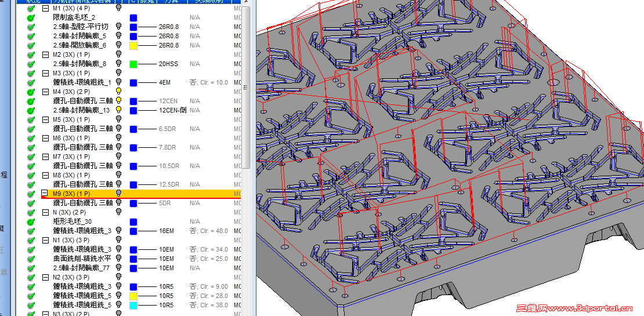Select procedure 2.5軸-封閉輪廓_5
The width and height of the screenshot is (644, 316).
(x=79, y=36)
